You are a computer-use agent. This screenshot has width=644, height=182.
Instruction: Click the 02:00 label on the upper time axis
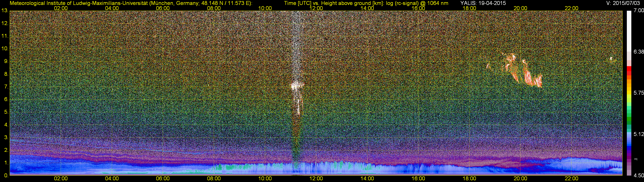click(61, 8)
